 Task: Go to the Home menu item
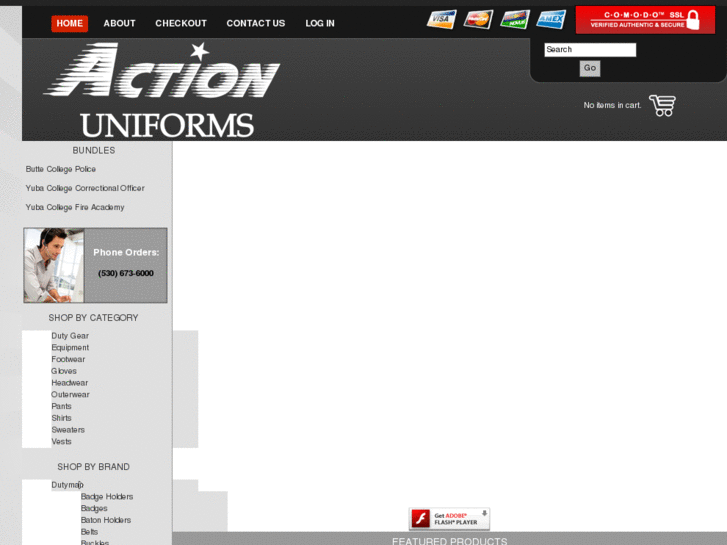coord(70,24)
